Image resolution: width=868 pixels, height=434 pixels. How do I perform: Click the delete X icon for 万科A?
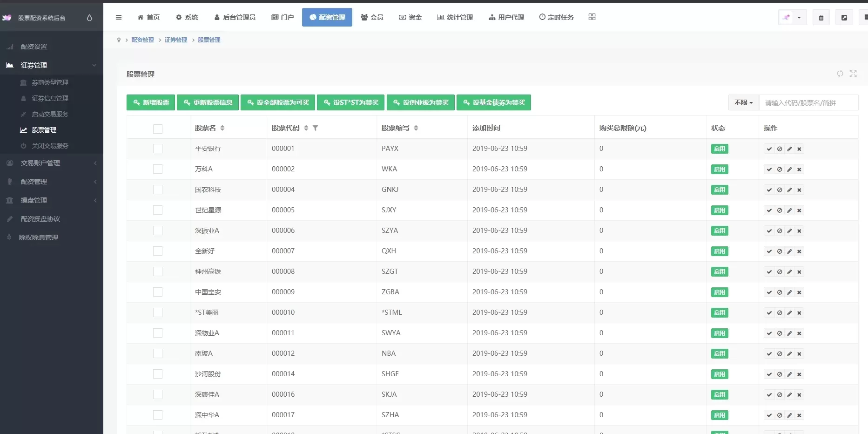click(x=799, y=170)
